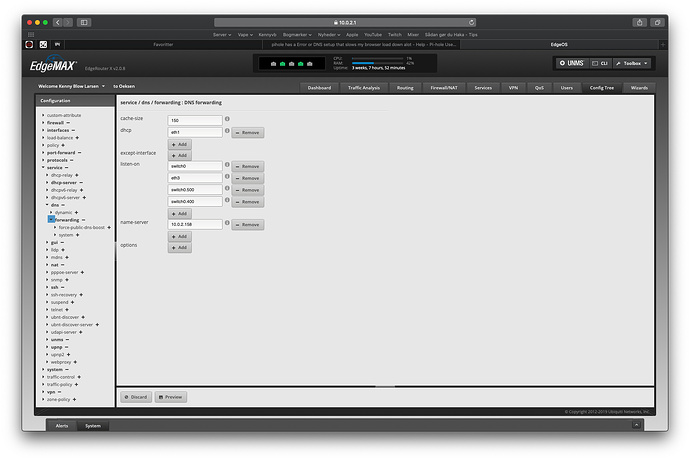Screen dimensions: 690x460
Task: Open the Toolbox dropdown menu
Action: click(x=635, y=63)
